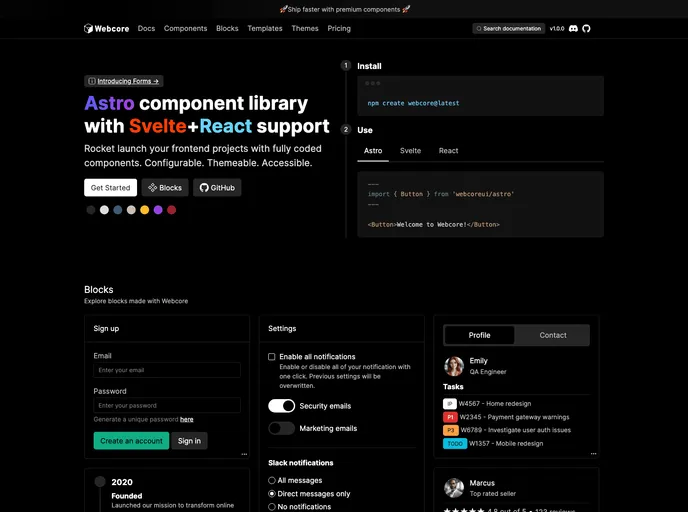688x512 pixels.
Task: Click task 'W2345 - Payment gateway warnings'
Action: [514, 417]
